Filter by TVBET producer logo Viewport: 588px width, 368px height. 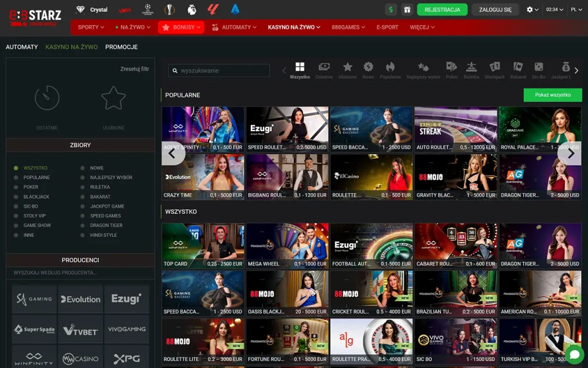[x=80, y=329]
